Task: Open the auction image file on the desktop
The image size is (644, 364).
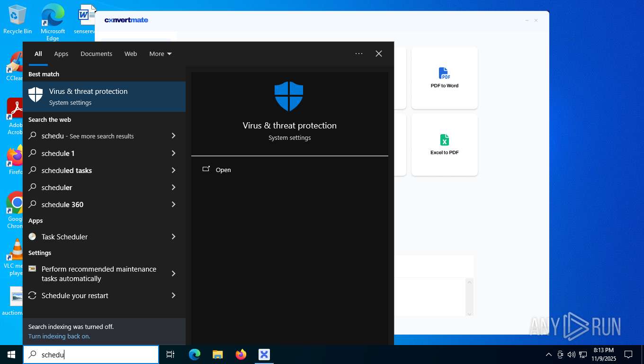Action: [13, 301]
